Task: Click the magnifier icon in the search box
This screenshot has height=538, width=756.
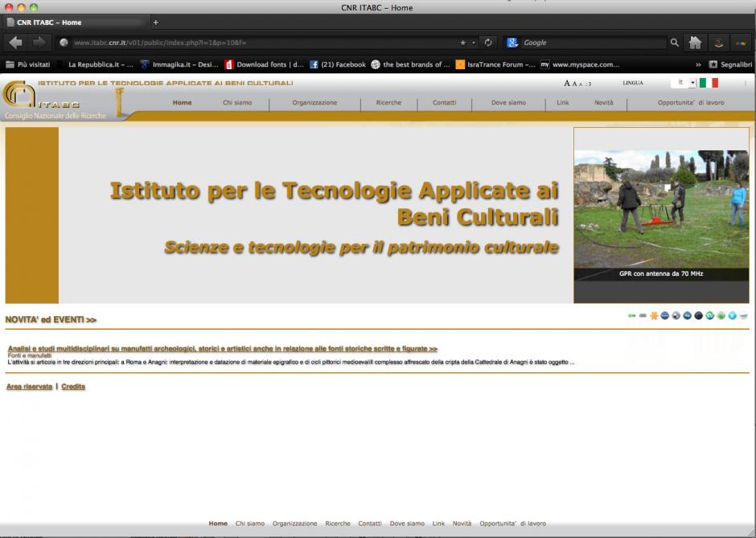Action: [x=675, y=43]
